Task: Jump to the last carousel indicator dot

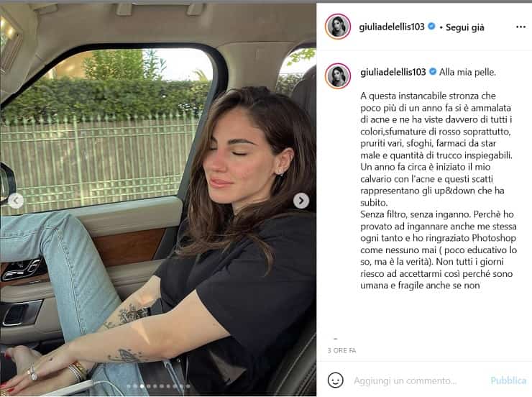Action: point(188,386)
